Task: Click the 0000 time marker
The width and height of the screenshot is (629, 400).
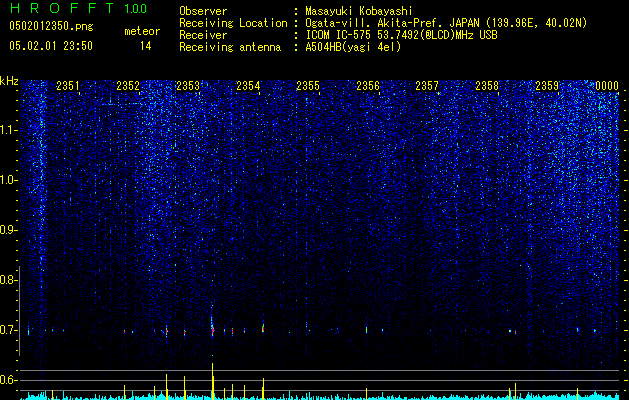Action: tap(607, 85)
